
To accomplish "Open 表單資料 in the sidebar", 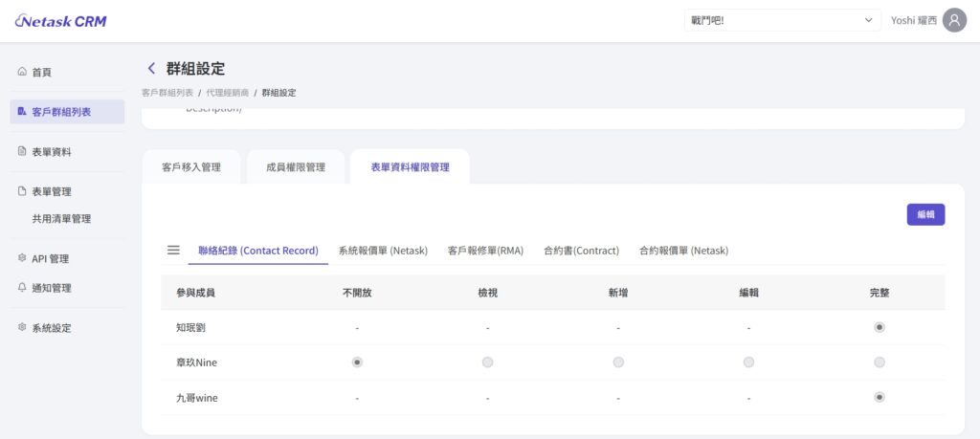I will click(51, 151).
